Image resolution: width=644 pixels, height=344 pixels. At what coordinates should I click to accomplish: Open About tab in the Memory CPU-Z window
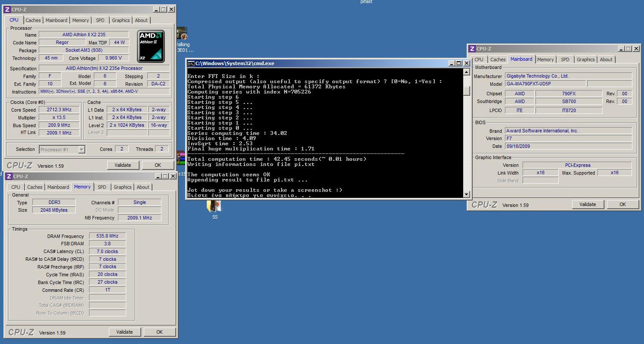pos(143,187)
